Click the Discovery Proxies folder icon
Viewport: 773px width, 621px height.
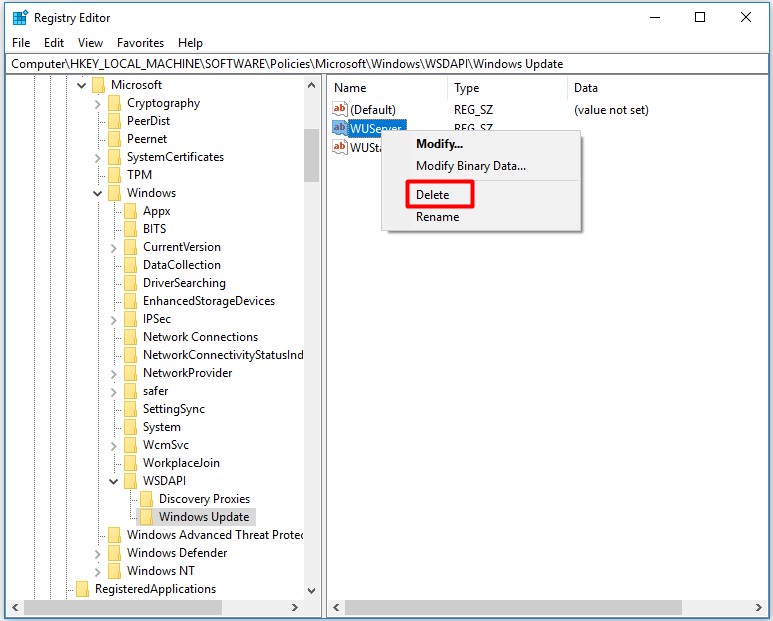tap(146, 499)
